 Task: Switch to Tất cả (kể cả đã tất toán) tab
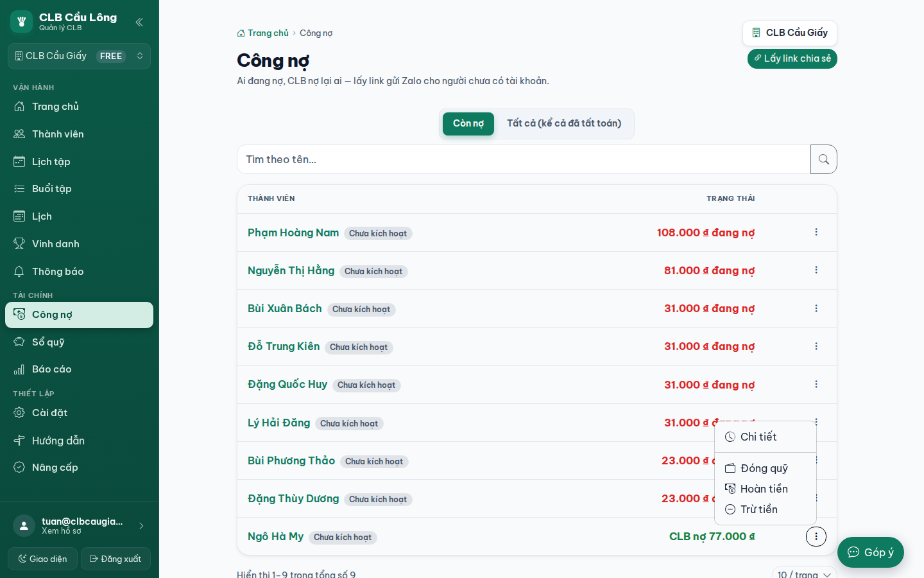tap(564, 123)
